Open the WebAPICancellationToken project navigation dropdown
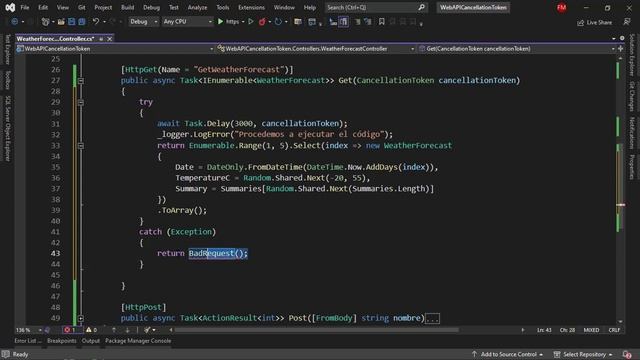The height and width of the screenshot is (360, 640). click(115, 49)
